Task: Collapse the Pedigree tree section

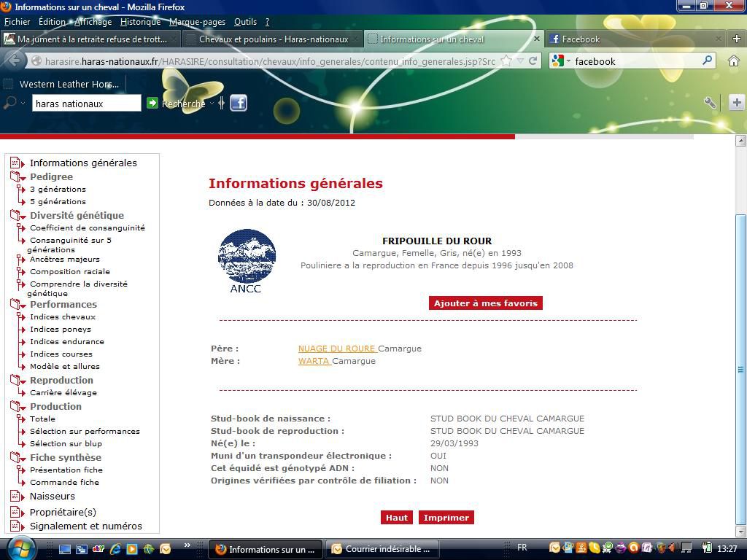Action: [18, 177]
